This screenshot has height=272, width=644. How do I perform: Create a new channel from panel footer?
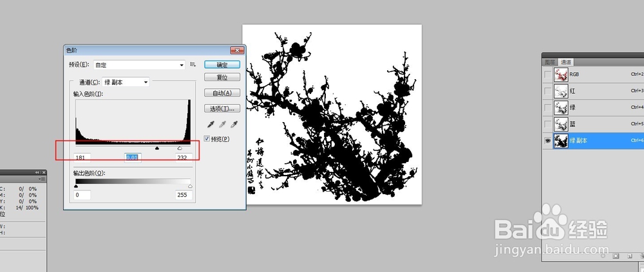point(629,255)
